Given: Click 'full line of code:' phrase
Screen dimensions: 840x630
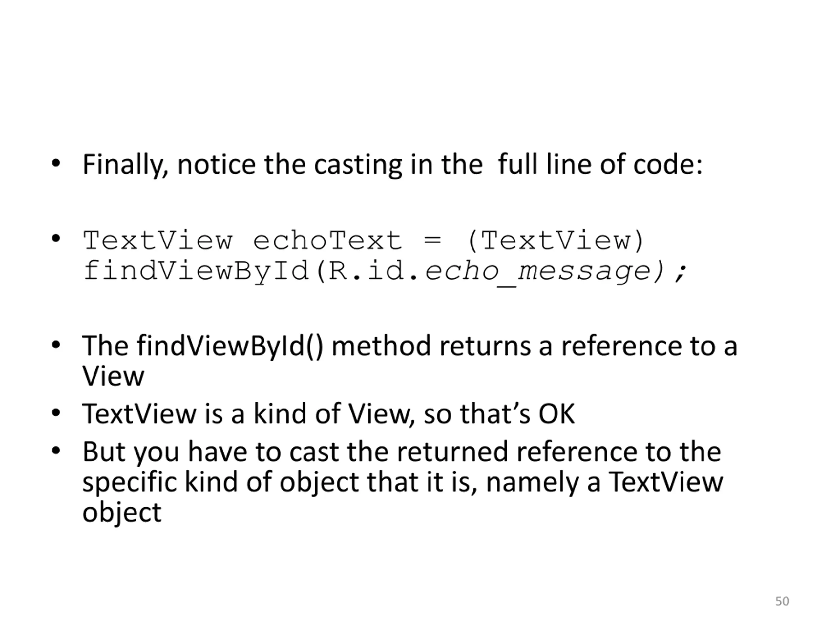Looking at the screenshot, I should [x=600, y=164].
